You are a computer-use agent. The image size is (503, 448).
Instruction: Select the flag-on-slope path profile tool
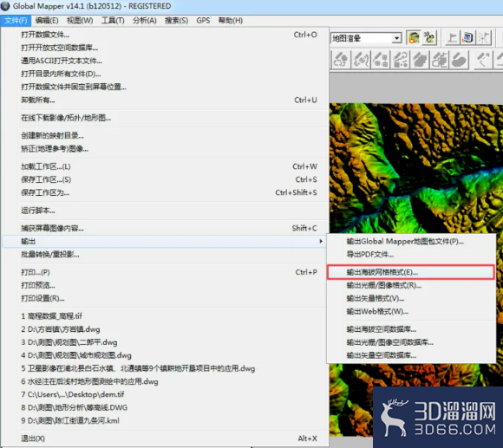pyautogui.click(x=453, y=38)
